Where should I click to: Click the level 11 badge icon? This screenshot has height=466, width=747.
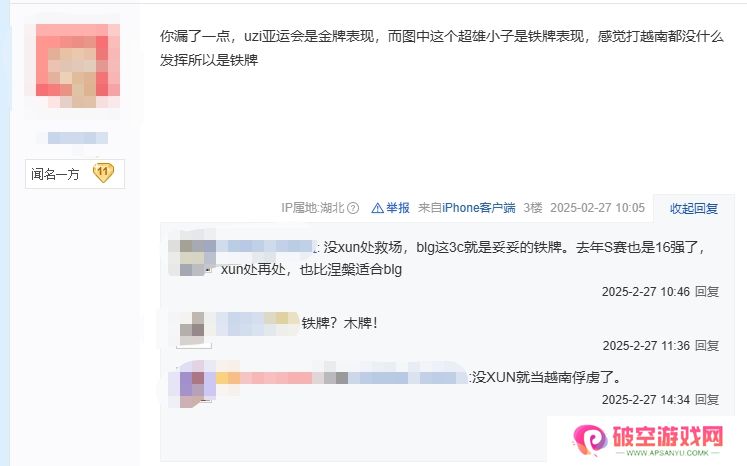[103, 173]
